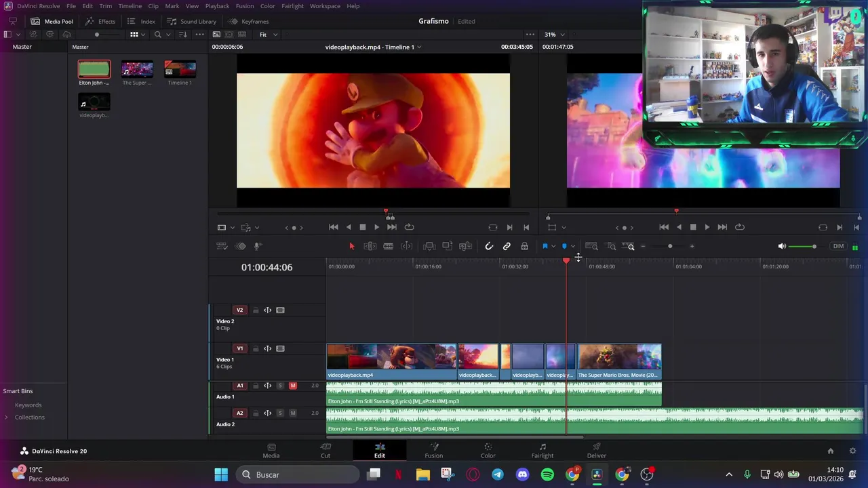868x488 pixels.
Task: Click the Keywords smart bin
Action: [x=28, y=405]
